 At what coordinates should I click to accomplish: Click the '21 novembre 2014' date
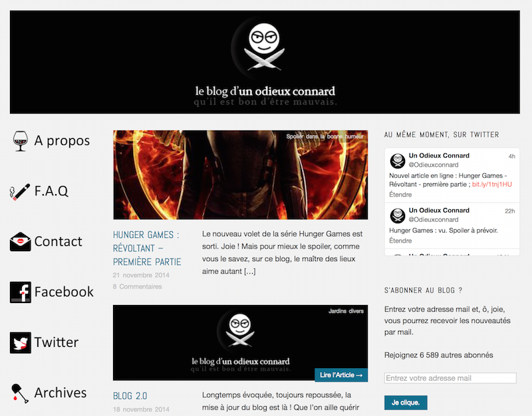pos(141,275)
